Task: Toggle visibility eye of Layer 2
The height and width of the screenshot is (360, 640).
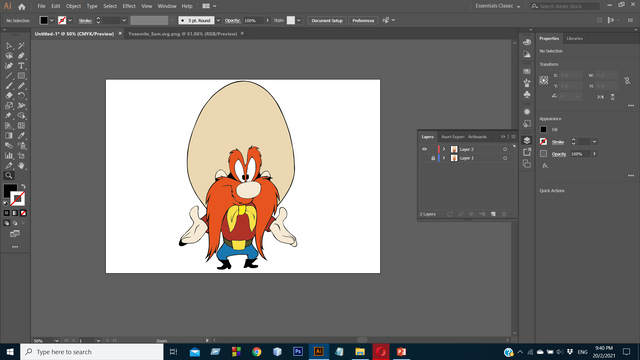Action: click(x=424, y=149)
